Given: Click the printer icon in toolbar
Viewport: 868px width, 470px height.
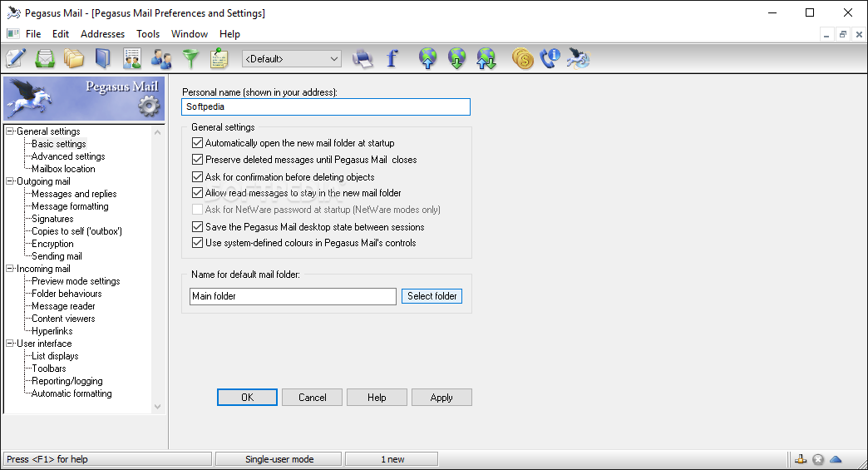Looking at the screenshot, I should [x=362, y=58].
